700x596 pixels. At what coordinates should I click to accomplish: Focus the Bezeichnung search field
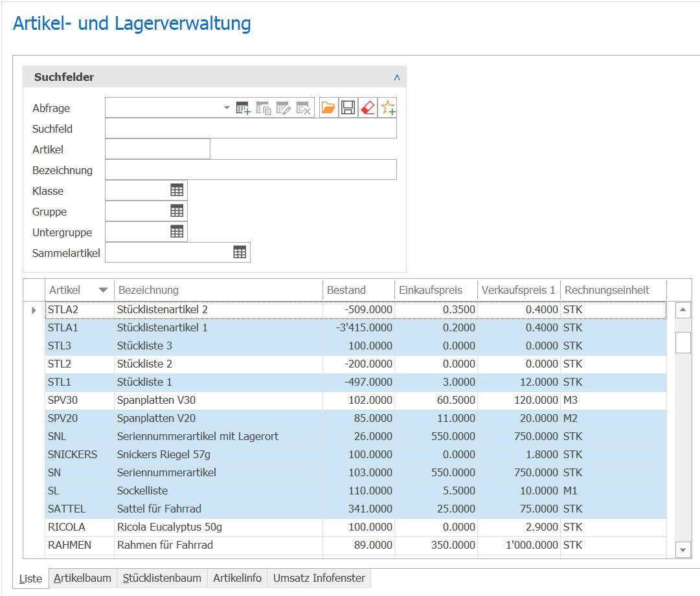click(251, 170)
